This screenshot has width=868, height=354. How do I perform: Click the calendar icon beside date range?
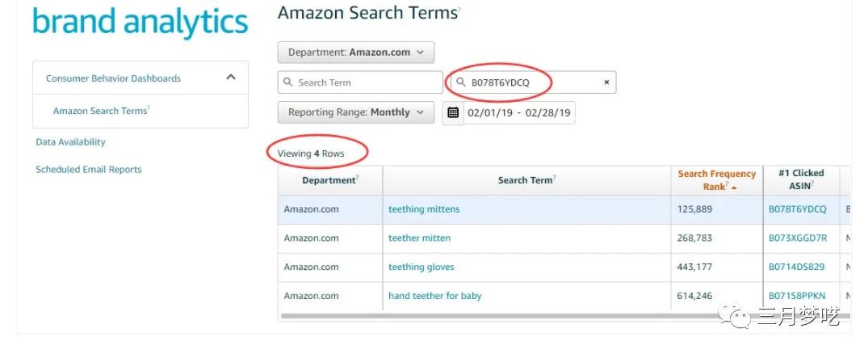(453, 113)
